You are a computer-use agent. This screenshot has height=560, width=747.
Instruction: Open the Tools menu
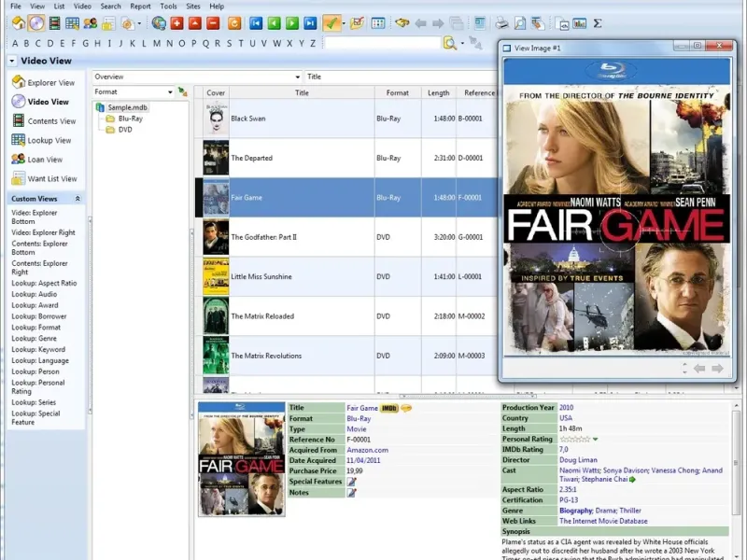click(x=168, y=7)
